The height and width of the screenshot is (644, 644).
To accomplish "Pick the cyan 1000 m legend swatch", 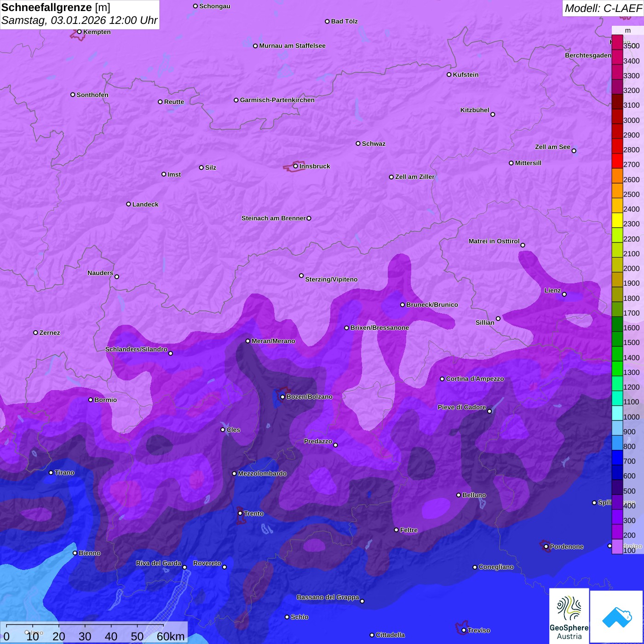I will point(617,413).
